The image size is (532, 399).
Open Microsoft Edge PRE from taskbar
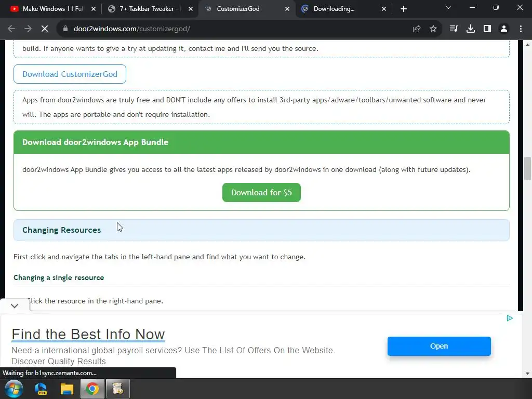point(41,389)
